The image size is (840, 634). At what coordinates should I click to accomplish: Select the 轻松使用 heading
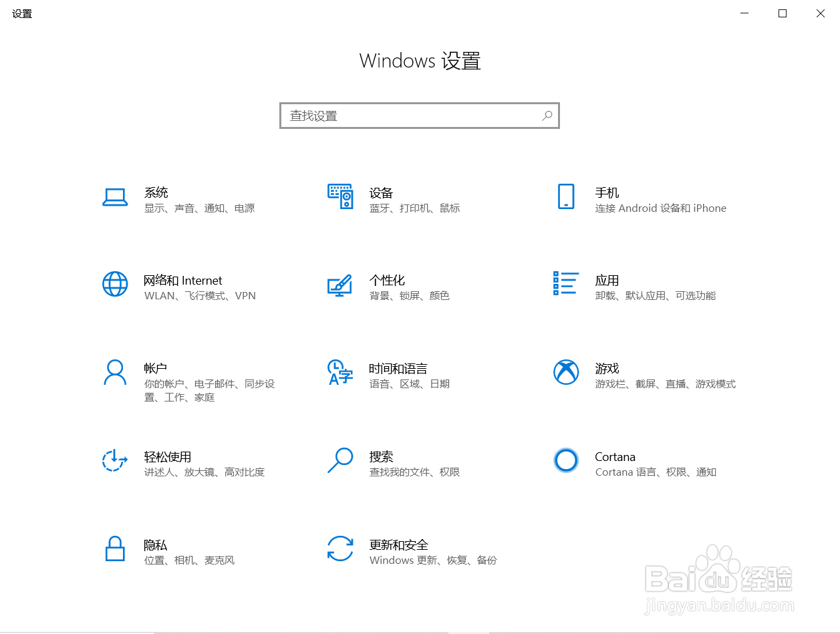[x=168, y=457]
